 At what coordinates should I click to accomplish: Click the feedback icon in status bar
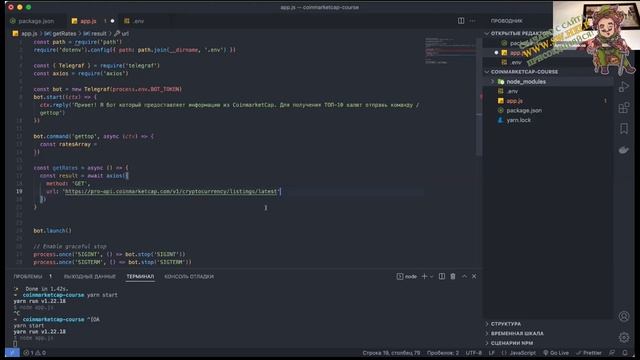[x=612, y=353]
